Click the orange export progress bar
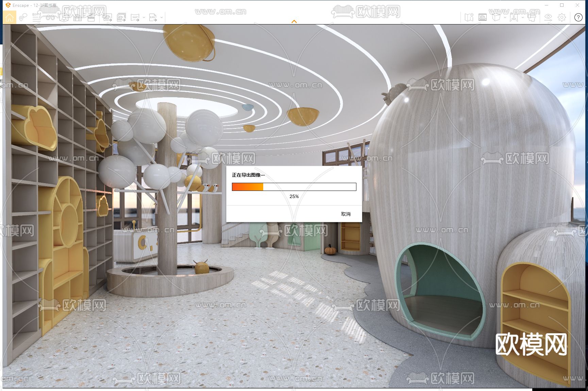 pos(294,187)
